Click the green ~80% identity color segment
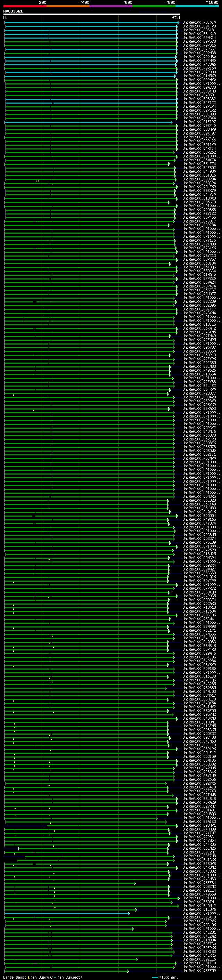 (x=154, y=6)
